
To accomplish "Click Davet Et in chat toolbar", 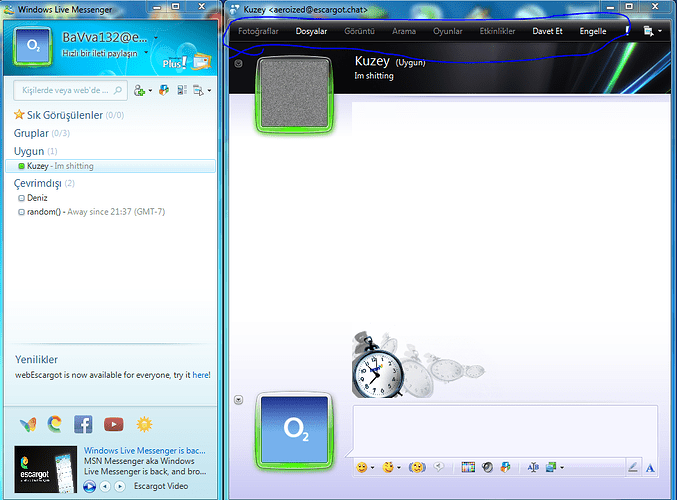I will pos(547,31).
